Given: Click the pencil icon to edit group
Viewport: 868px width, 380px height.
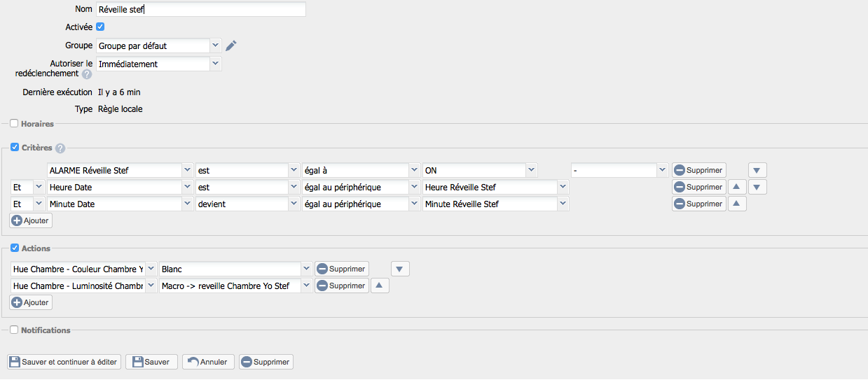Looking at the screenshot, I should click(231, 46).
